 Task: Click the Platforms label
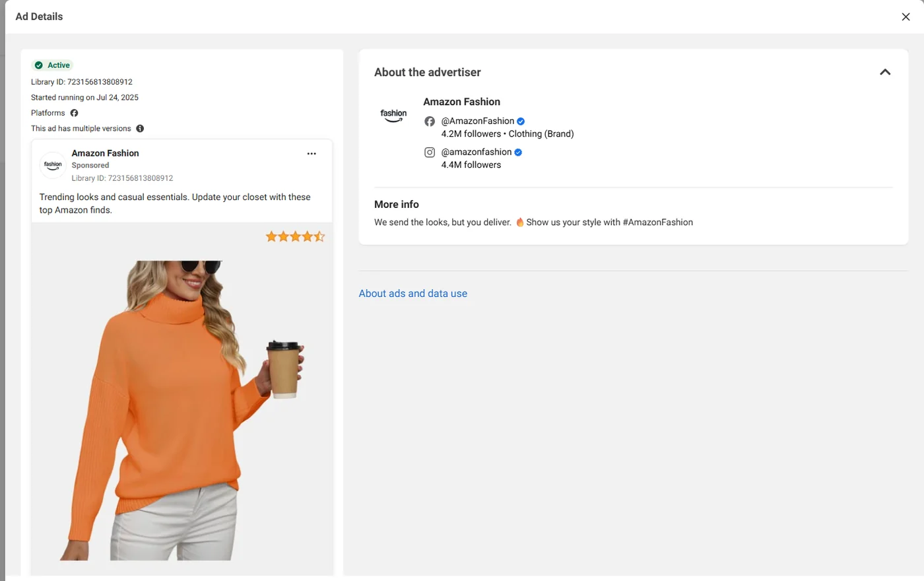tap(48, 113)
